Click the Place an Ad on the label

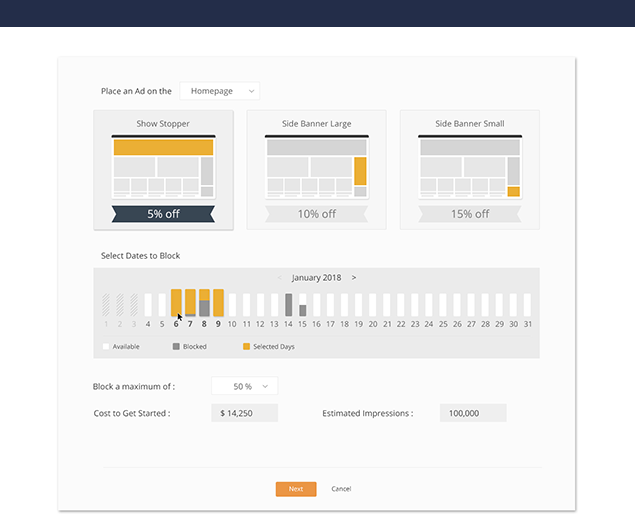click(x=136, y=91)
